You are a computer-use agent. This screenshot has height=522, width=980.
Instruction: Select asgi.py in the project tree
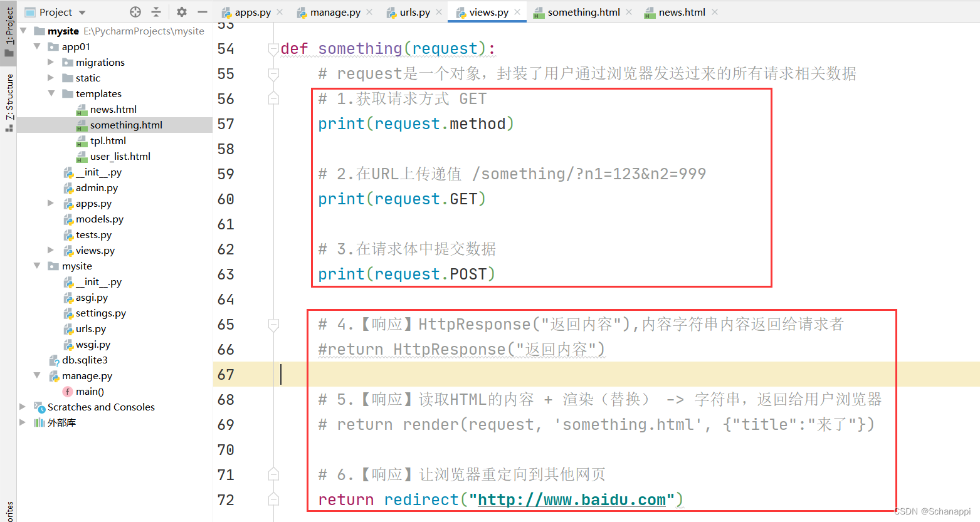click(92, 297)
